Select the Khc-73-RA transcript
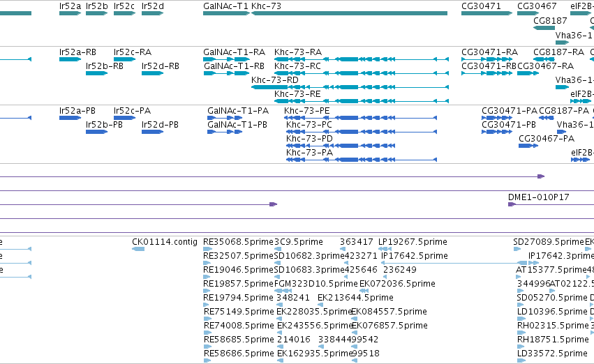 [x=362, y=59]
